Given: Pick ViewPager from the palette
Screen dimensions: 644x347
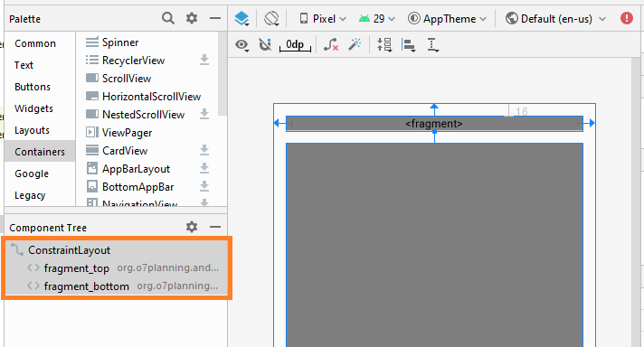Looking at the screenshot, I should [127, 133].
